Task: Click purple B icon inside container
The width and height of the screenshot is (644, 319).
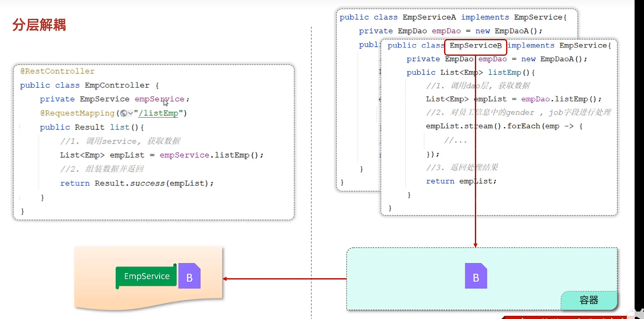Action: (x=476, y=276)
